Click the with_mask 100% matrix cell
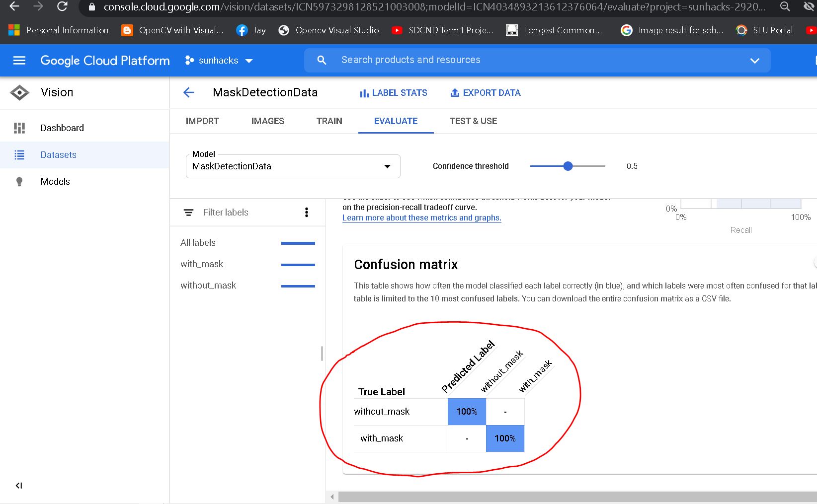 tap(505, 438)
